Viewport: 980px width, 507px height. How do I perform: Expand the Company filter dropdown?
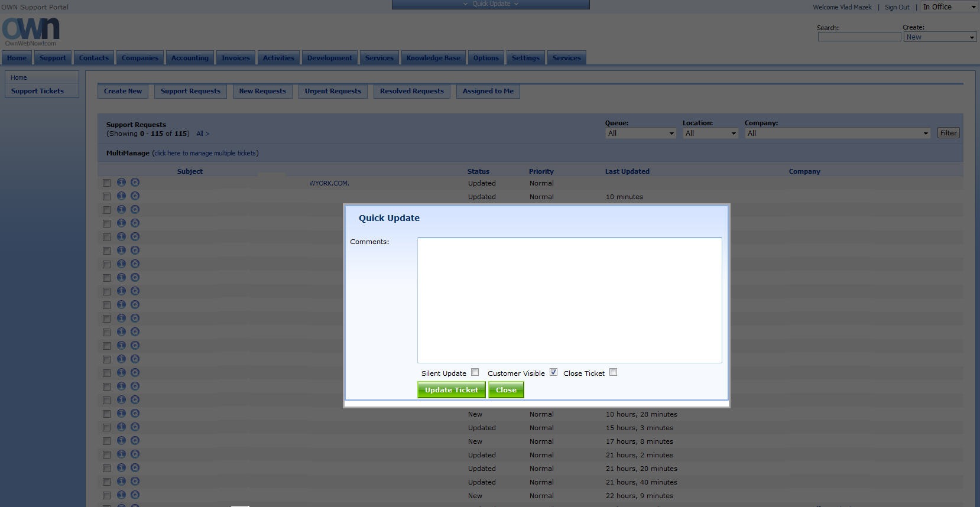click(x=837, y=134)
